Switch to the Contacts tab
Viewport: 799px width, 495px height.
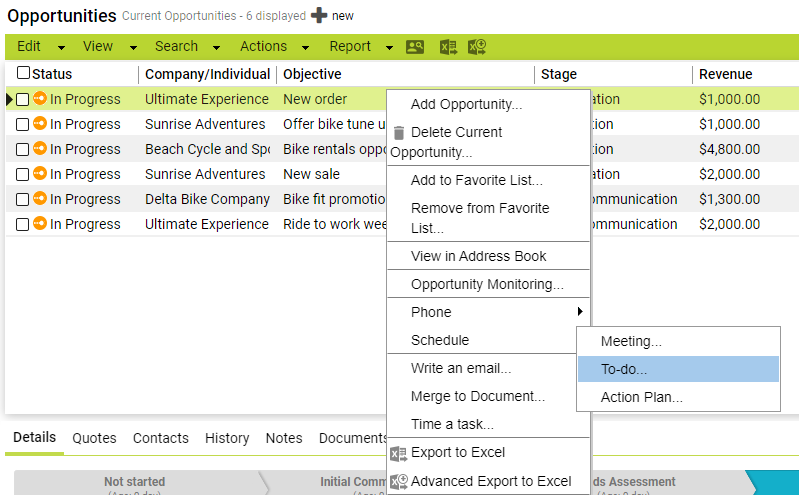click(161, 438)
